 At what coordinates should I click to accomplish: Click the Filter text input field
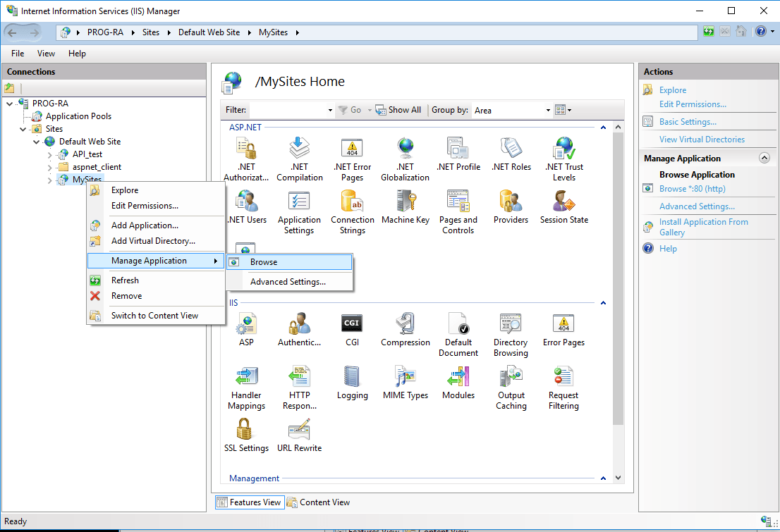tap(288, 110)
